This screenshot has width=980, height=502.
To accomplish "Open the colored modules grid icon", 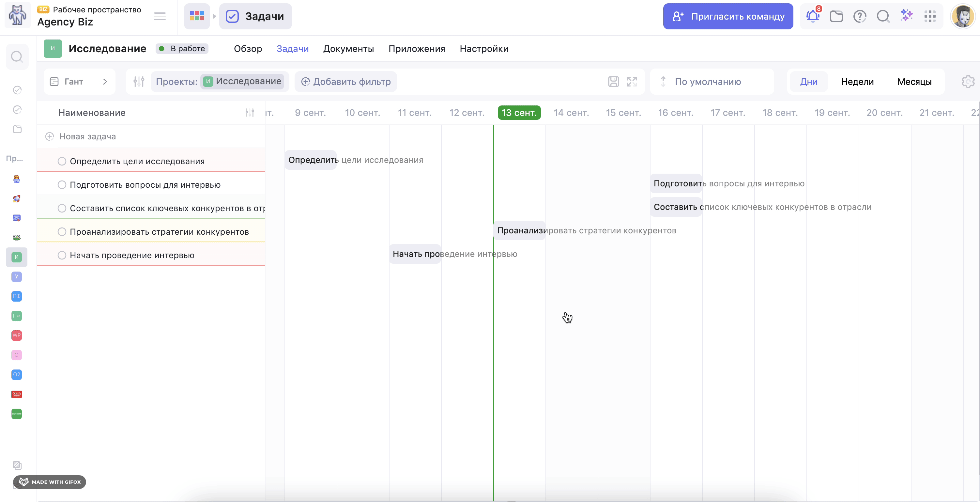I will (197, 16).
